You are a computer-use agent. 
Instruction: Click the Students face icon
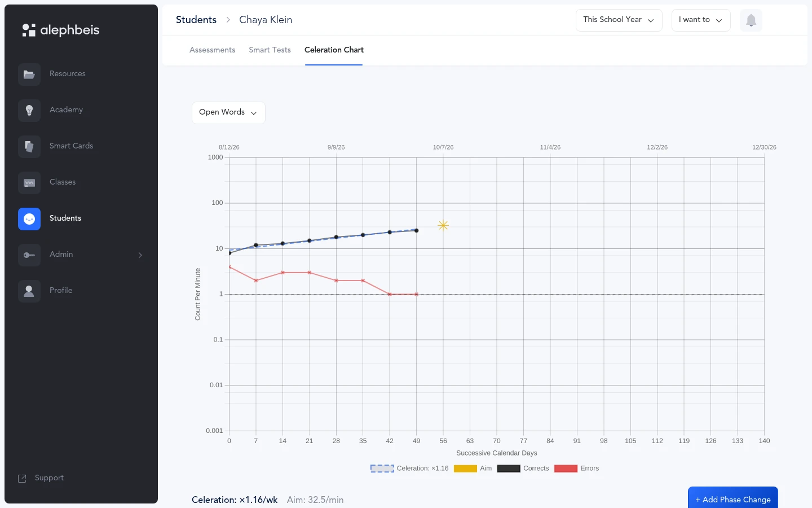tap(29, 219)
